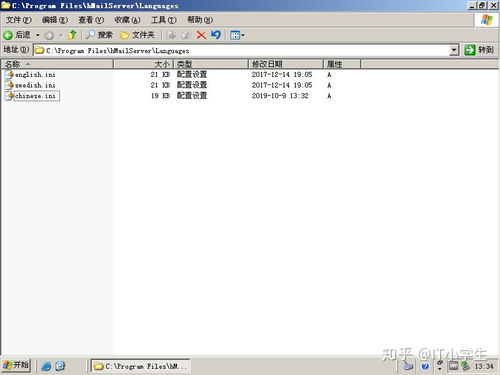The height and width of the screenshot is (375, 500).
Task: Open the Forward history dropdown arrow
Action: (x=61, y=35)
